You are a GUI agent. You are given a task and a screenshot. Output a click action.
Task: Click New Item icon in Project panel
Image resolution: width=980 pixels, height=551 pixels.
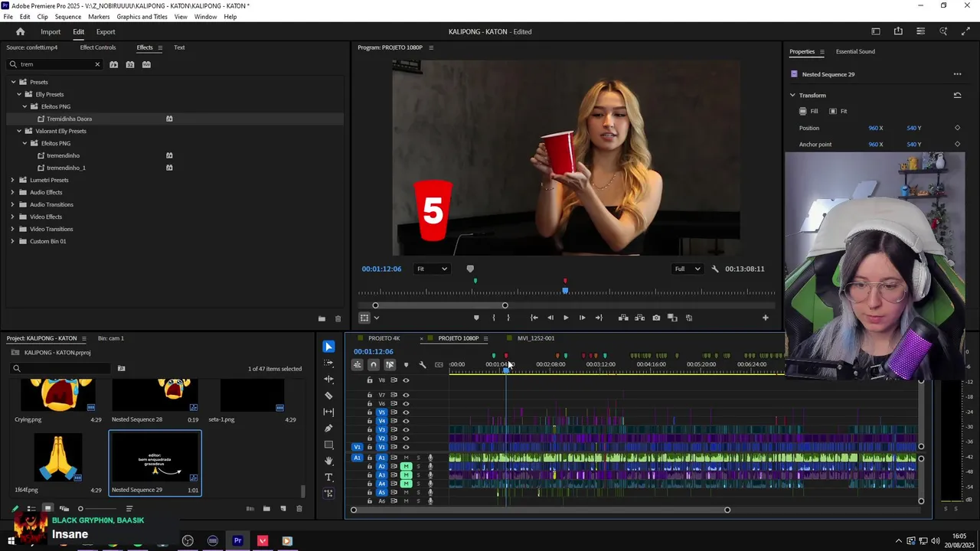click(x=283, y=508)
